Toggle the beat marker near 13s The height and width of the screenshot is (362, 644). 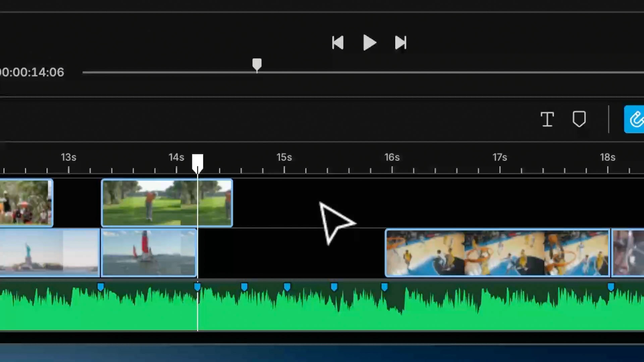[101, 287]
